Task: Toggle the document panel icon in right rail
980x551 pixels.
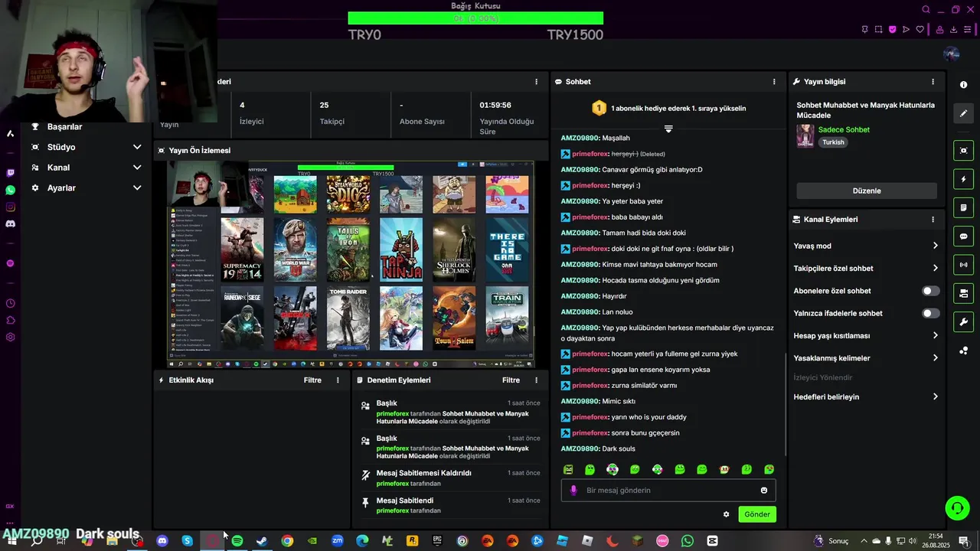Action: (x=963, y=207)
